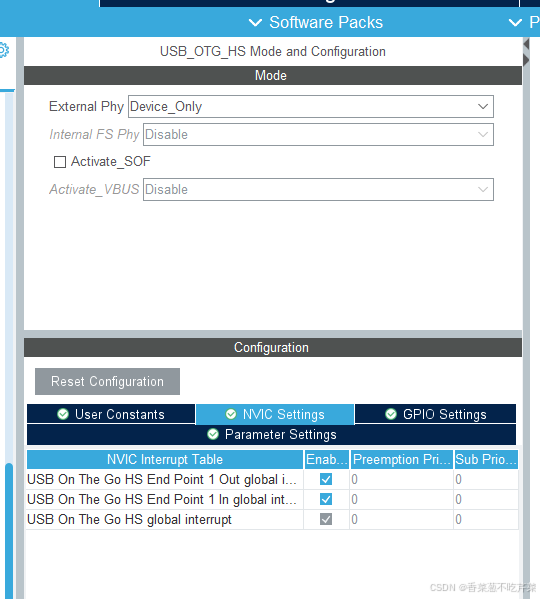
Task: Open the External Phy dropdown
Action: [x=311, y=107]
